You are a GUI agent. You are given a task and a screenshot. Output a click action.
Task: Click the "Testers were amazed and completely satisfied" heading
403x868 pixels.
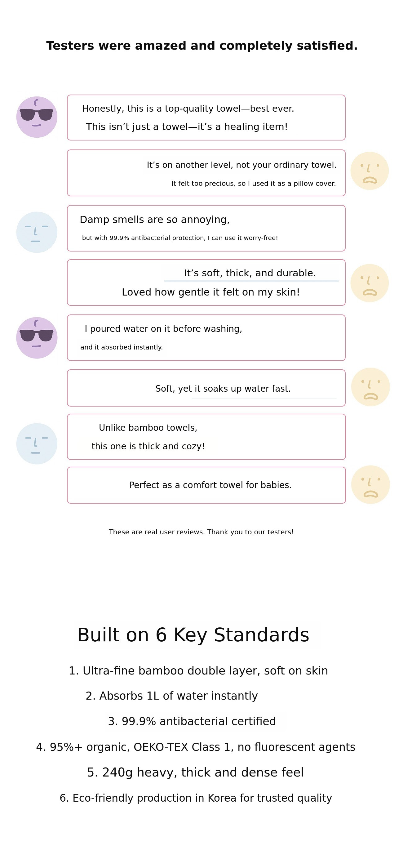coord(201,46)
